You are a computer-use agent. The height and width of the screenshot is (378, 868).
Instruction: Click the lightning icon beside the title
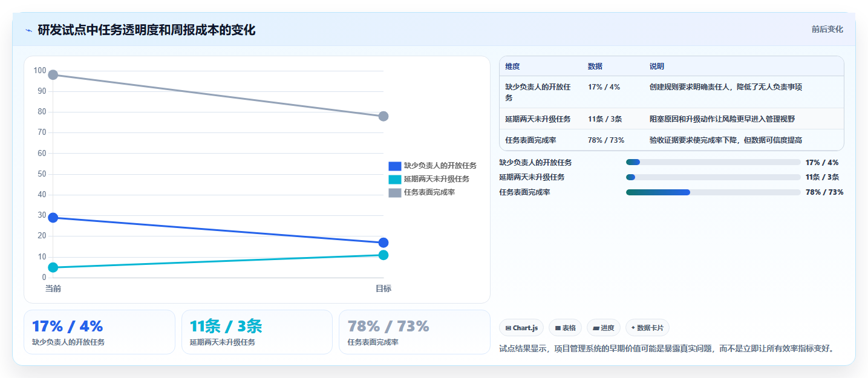coord(29,30)
